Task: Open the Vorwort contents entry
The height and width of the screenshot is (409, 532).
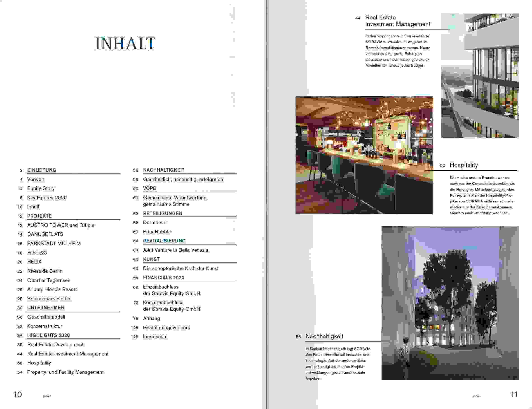Action: [x=36, y=179]
